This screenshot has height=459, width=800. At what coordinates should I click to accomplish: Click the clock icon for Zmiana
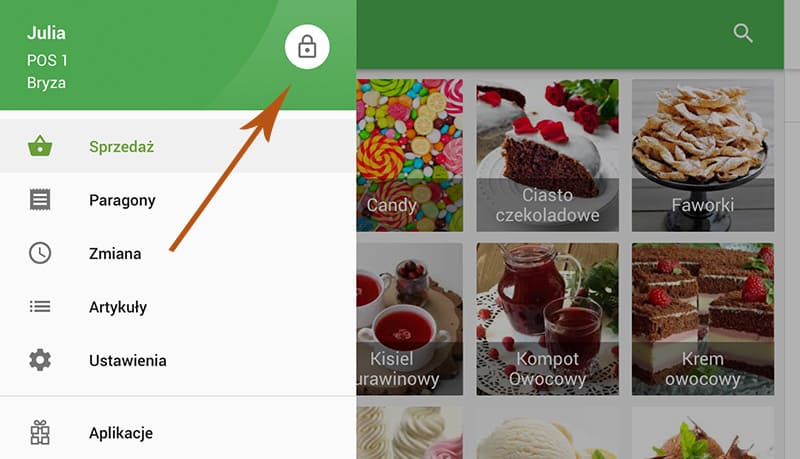coord(40,253)
